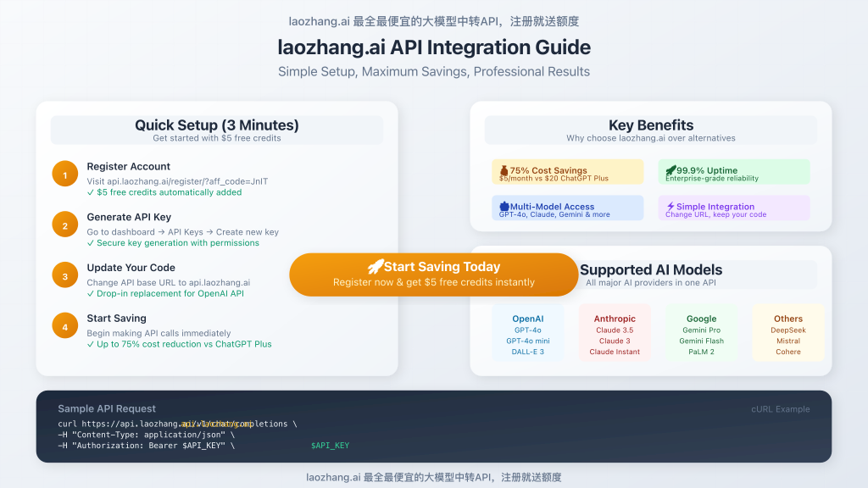The height and width of the screenshot is (488, 868).
Task: Click the Content-Type header line in code
Action: click(x=146, y=435)
